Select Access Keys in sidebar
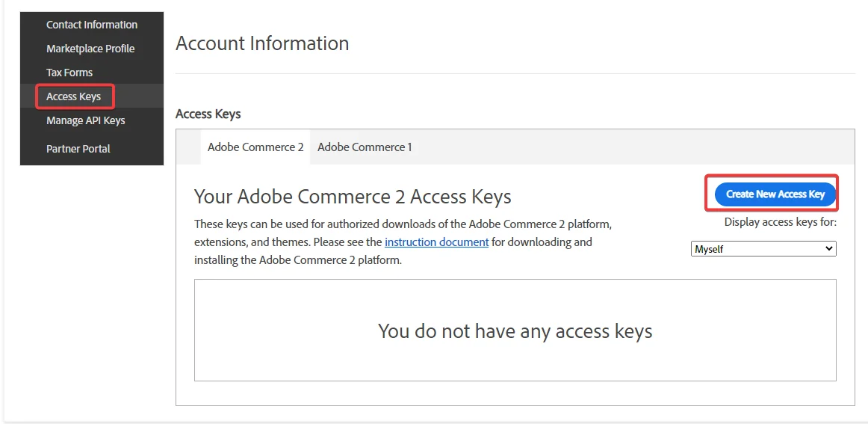 coord(74,96)
